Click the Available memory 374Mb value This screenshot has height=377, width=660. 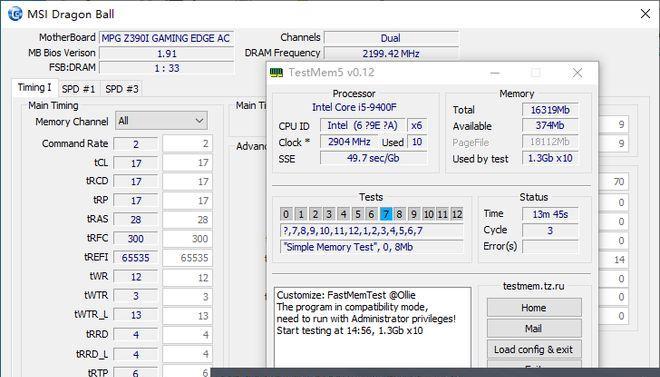tap(550, 125)
